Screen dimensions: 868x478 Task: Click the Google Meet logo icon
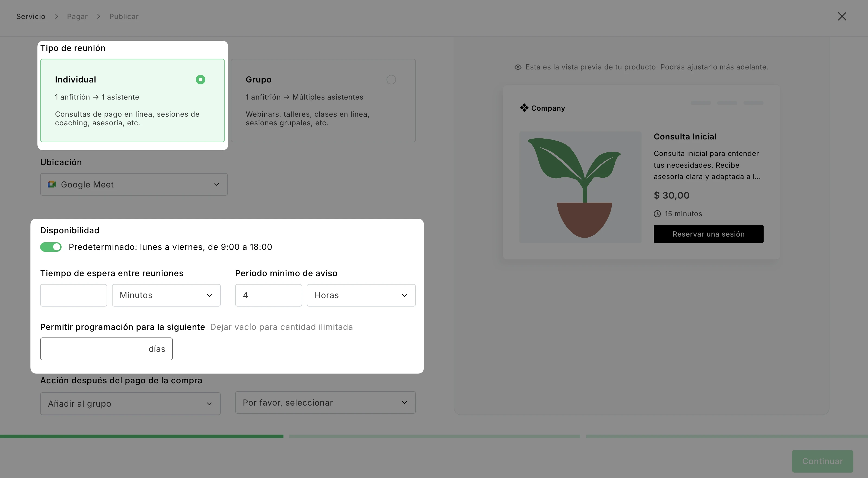click(x=52, y=184)
